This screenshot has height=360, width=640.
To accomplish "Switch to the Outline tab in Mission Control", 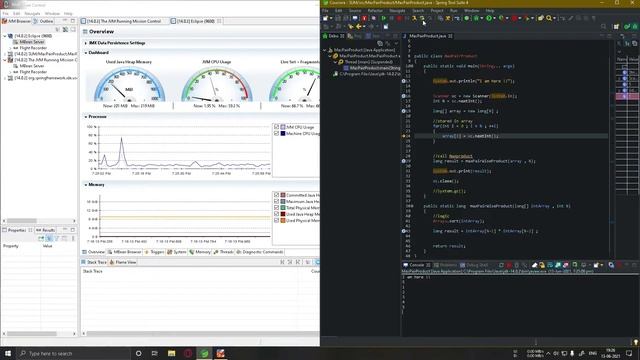I will click(43, 21).
